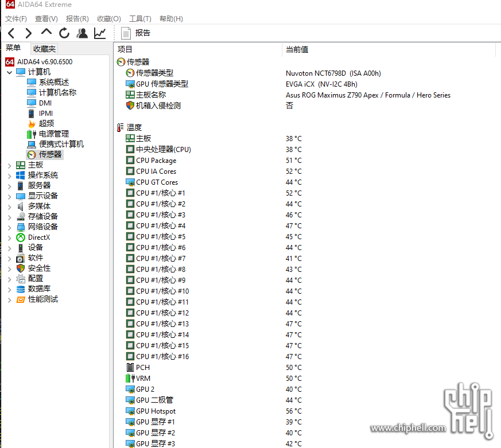Click the Asus ROG Maximus Z790 value
Screen dimensions: 501x448
pos(368,95)
